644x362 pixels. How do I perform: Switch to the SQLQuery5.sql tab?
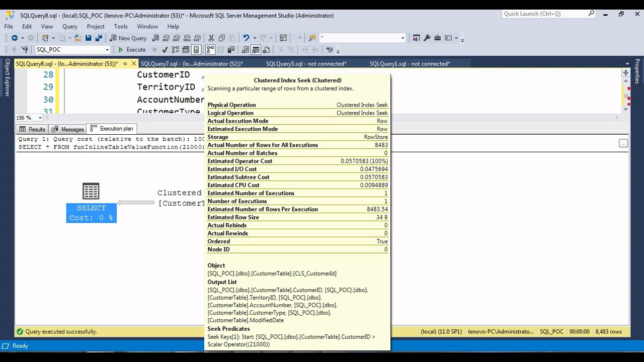[x=306, y=64]
